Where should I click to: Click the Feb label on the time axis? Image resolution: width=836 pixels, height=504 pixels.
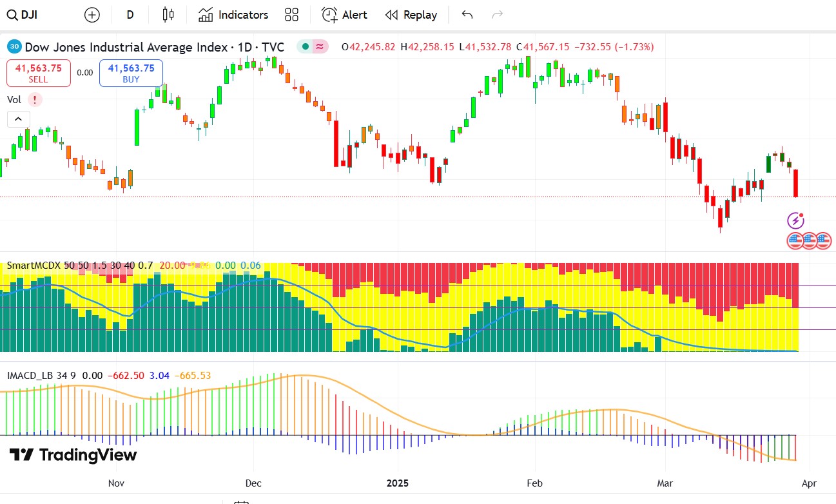(x=534, y=483)
